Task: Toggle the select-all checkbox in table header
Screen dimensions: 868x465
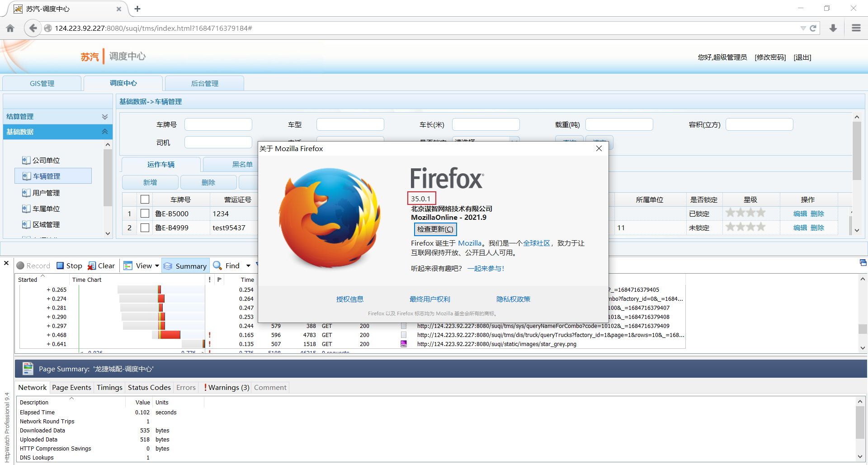Action: pos(145,199)
